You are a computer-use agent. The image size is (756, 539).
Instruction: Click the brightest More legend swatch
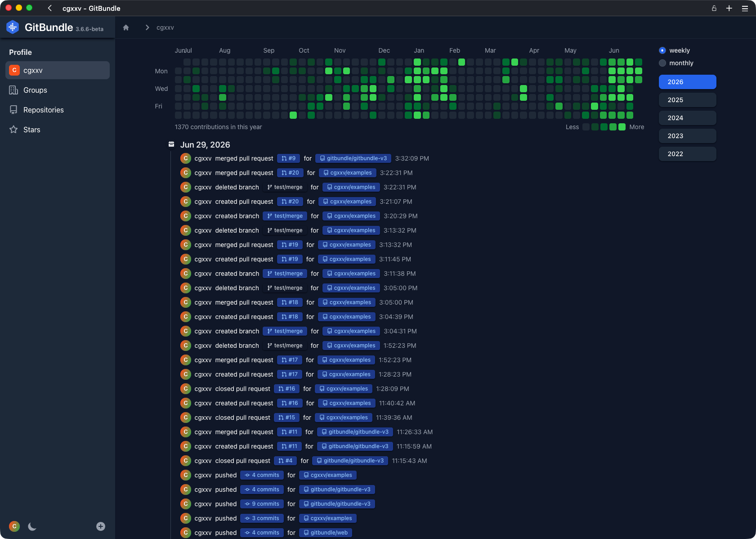622,127
